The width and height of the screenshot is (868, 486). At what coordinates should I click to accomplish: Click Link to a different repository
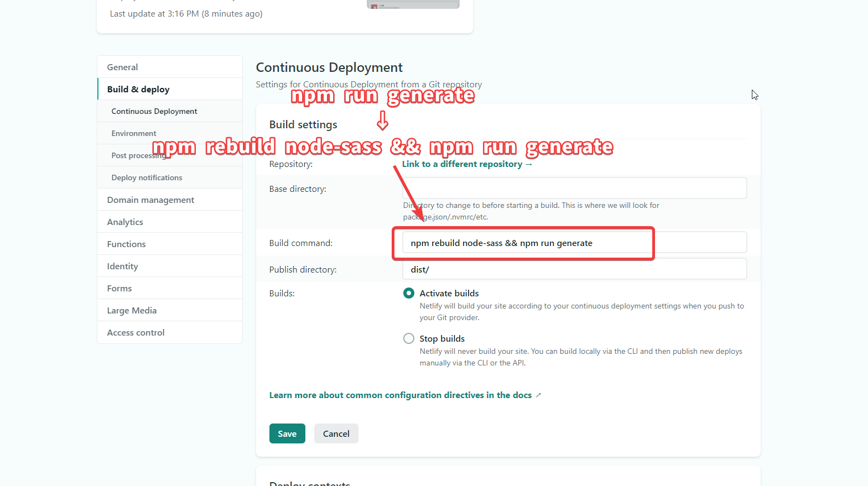point(467,164)
